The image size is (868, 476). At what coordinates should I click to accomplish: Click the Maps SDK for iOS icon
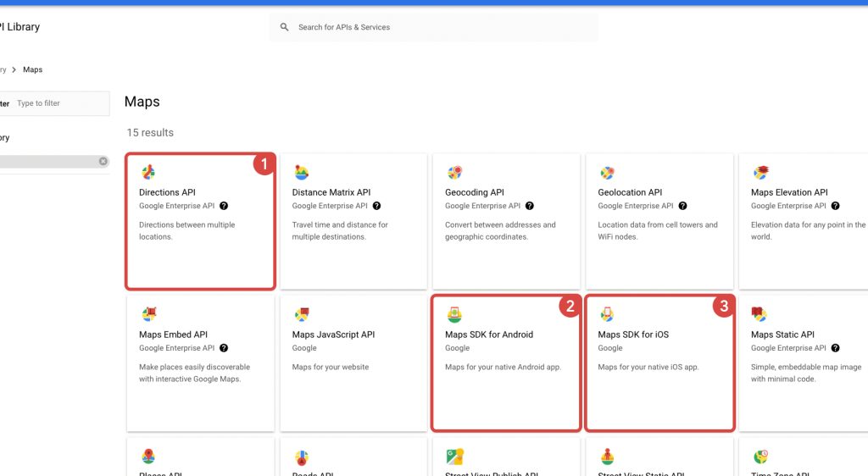[607, 315]
